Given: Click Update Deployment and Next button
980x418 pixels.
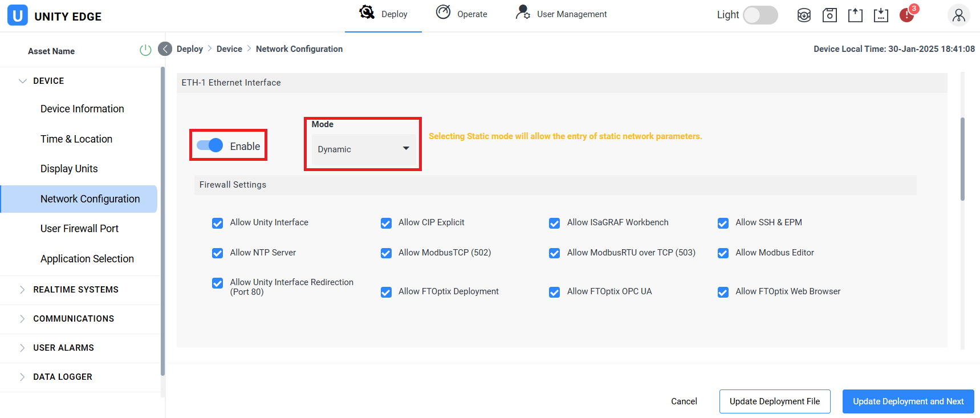Looking at the screenshot, I should (x=908, y=401).
